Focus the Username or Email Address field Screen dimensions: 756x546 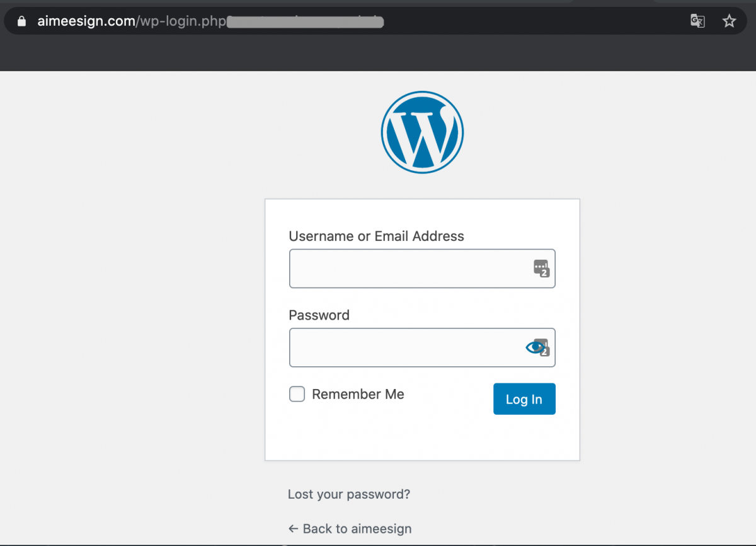click(x=422, y=269)
